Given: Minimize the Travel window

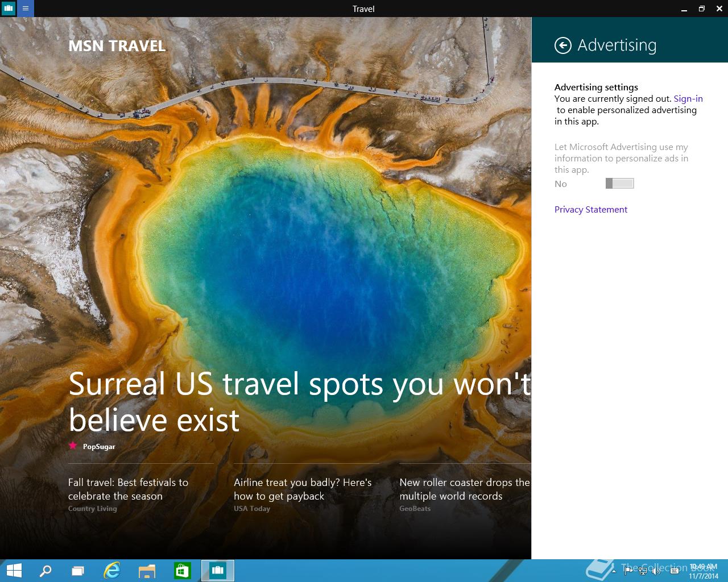Looking at the screenshot, I should tap(684, 9).
